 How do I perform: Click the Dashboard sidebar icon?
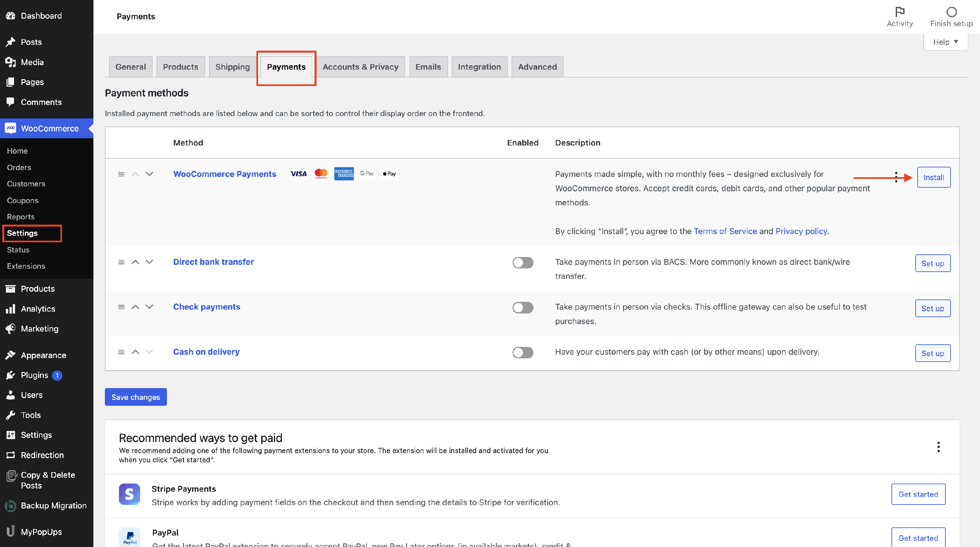coord(10,16)
